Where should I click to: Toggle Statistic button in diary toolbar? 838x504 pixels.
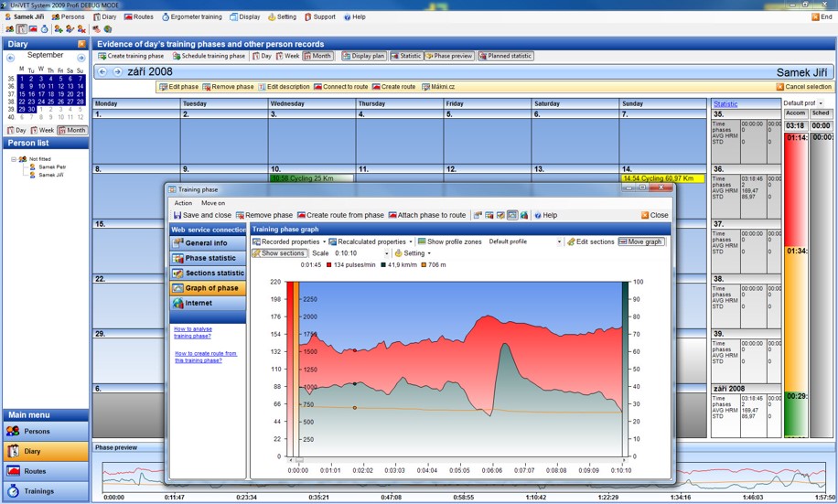[x=407, y=56]
